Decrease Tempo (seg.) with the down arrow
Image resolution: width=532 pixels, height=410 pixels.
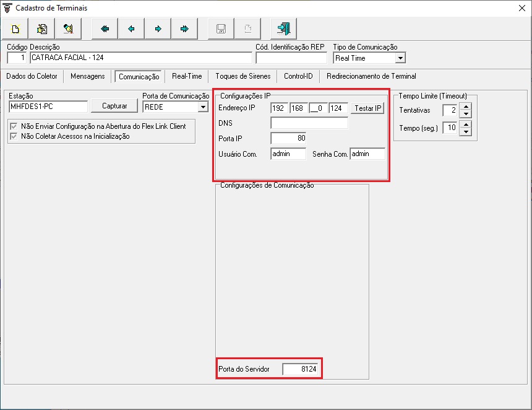[466, 132]
